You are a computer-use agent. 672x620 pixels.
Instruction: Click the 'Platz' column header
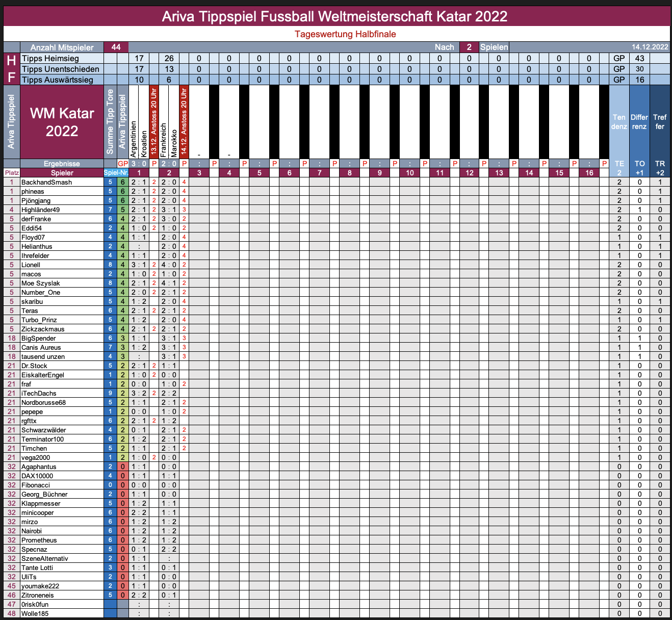[12, 173]
